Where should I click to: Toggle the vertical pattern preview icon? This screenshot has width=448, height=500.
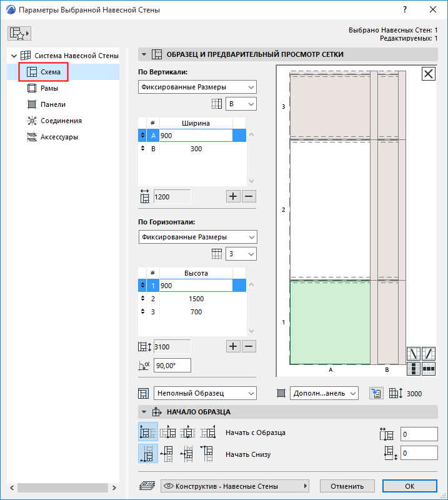pos(414,369)
